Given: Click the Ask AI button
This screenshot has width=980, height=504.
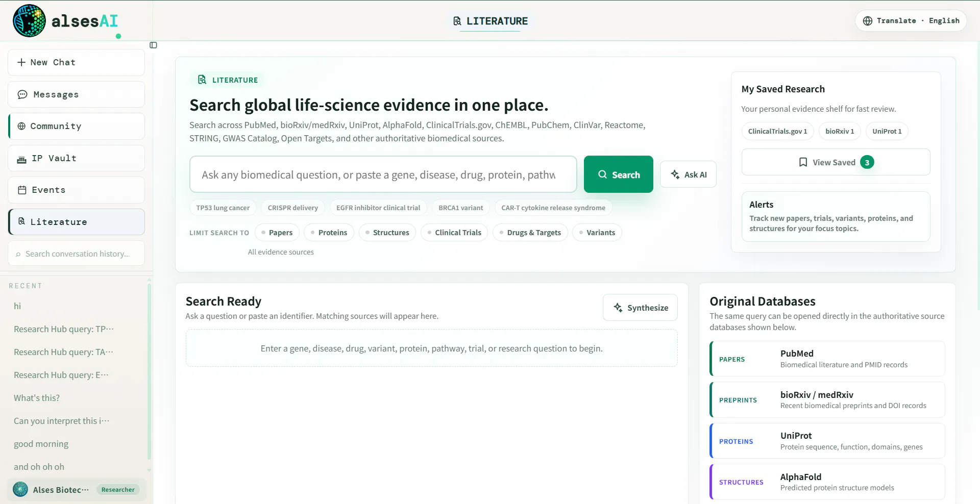Looking at the screenshot, I should [x=689, y=174].
